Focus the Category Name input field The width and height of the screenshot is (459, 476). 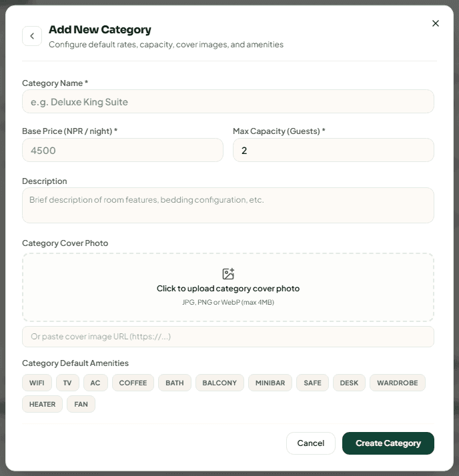(227, 101)
